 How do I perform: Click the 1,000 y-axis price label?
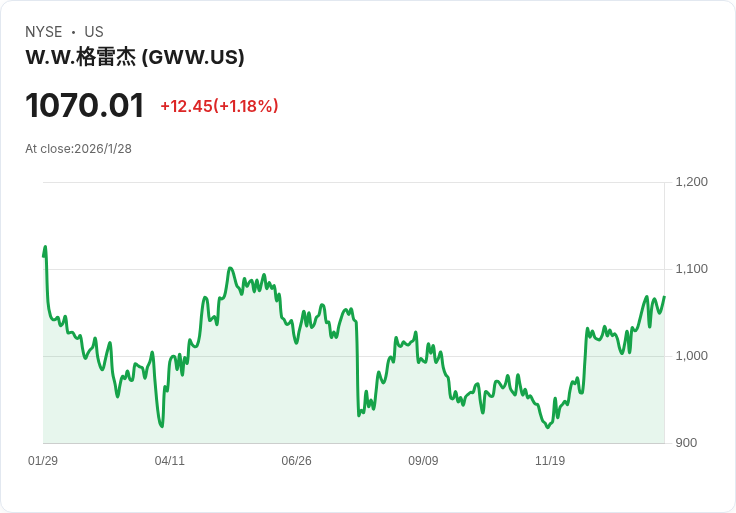(691, 356)
